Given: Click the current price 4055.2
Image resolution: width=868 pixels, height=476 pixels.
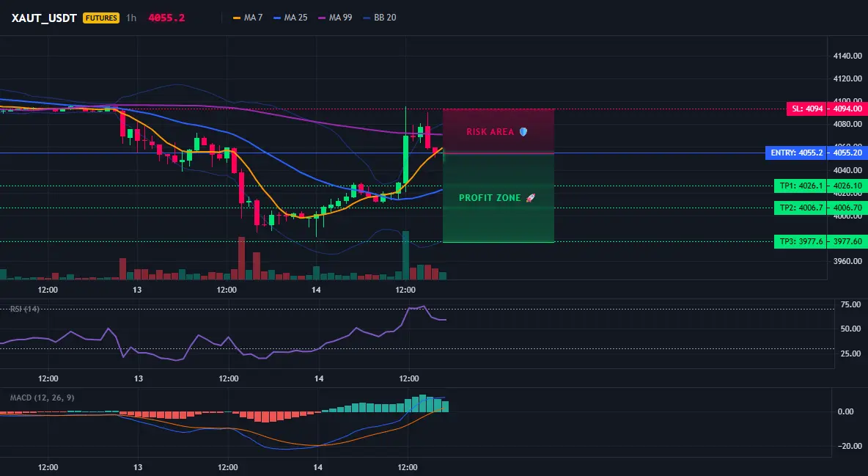Looking at the screenshot, I should (x=166, y=18).
